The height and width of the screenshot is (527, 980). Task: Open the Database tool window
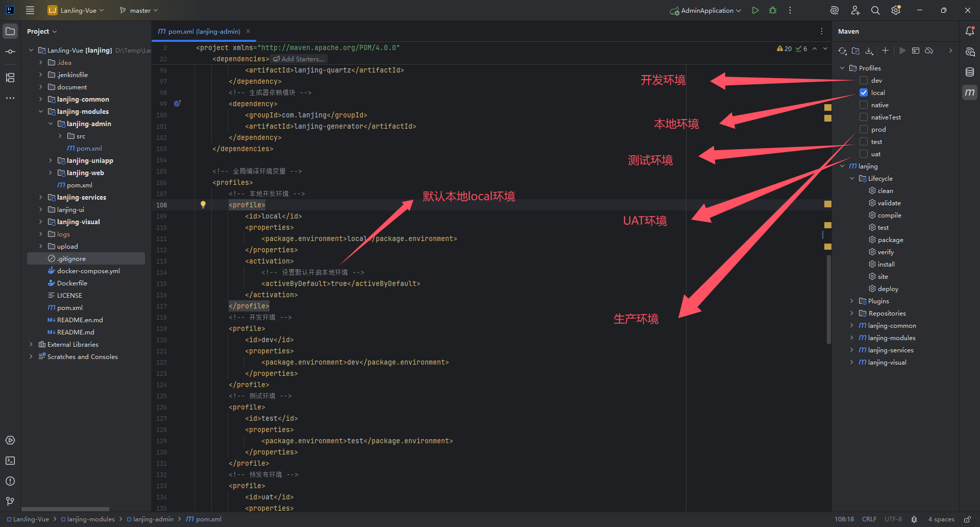click(970, 72)
